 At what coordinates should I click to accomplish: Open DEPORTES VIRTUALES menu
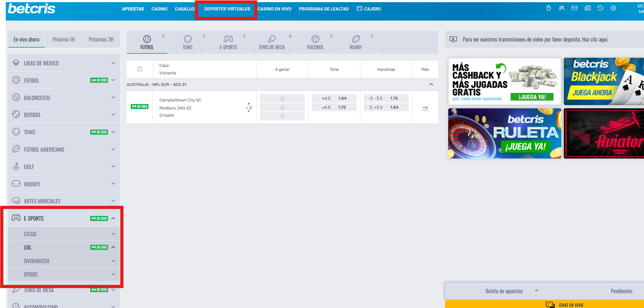[227, 9]
